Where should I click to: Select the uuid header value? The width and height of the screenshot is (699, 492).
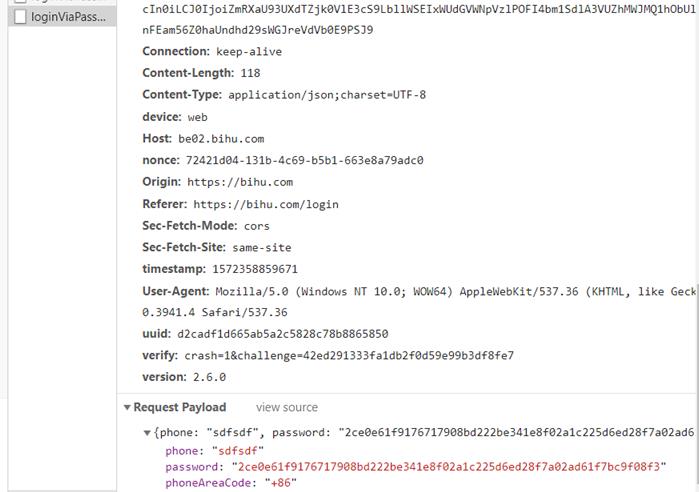(283, 334)
